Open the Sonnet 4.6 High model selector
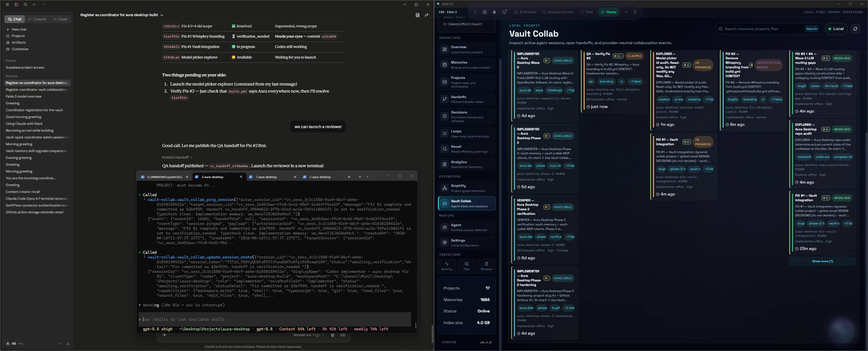The height and width of the screenshot is (351, 868). [308, 335]
